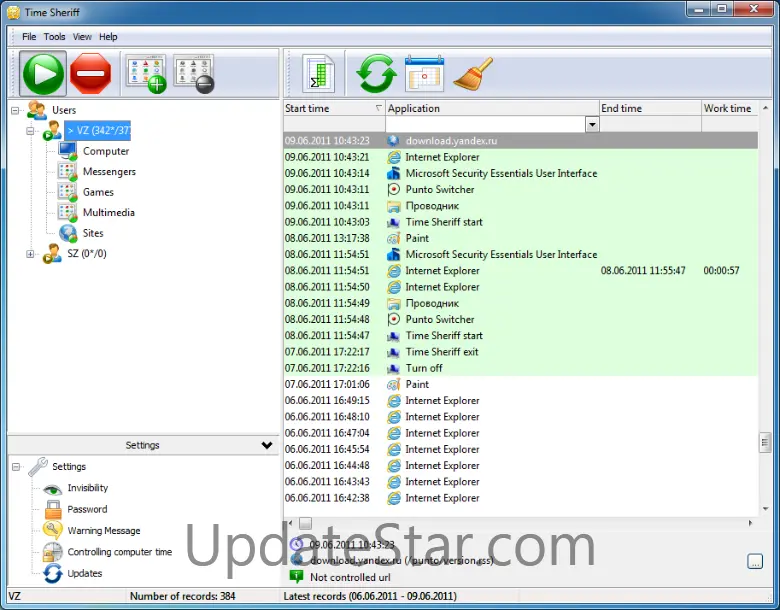The image size is (780, 610).
Task: Click the Number of records: 384 status text
Action: 183,596
